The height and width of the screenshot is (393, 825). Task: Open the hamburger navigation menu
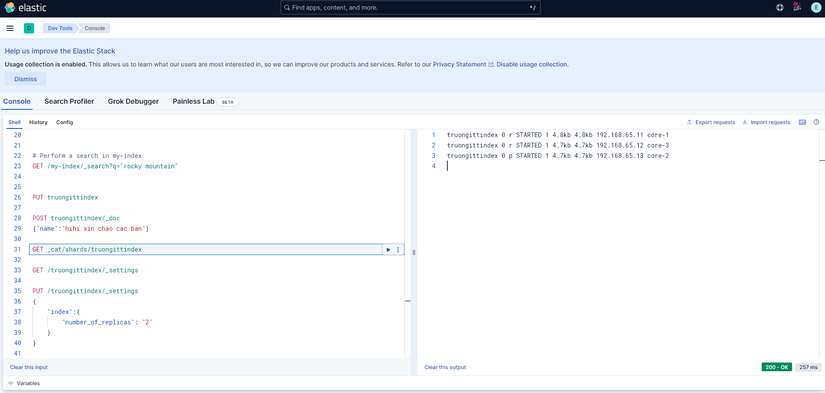tap(10, 28)
